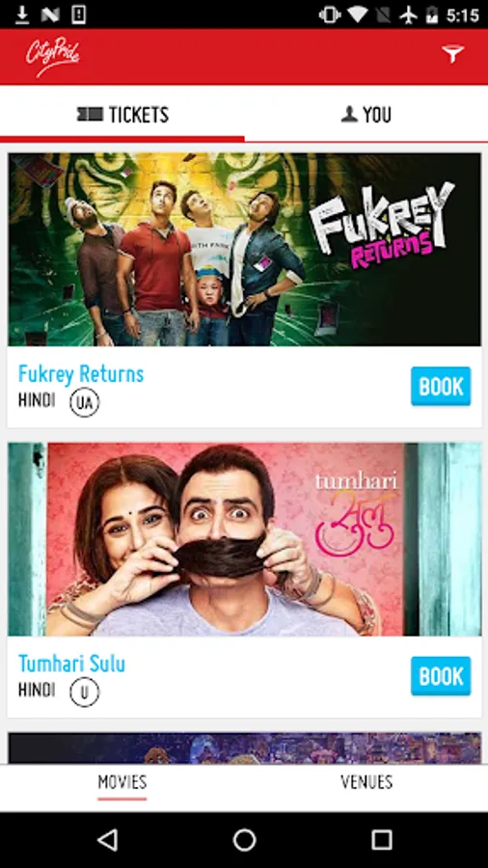This screenshot has height=868, width=488.
Task: Tap the UA rating badge
Action: pyautogui.click(x=85, y=402)
